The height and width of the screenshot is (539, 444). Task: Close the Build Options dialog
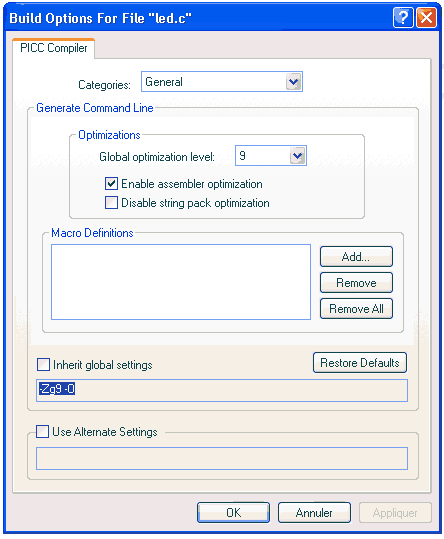pos(426,17)
